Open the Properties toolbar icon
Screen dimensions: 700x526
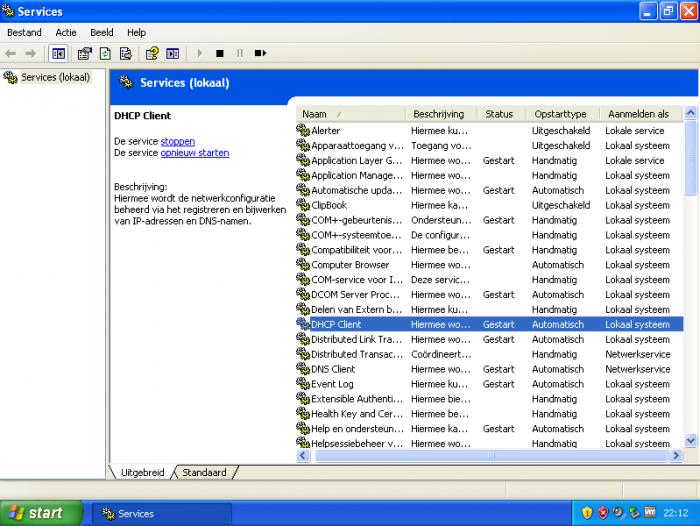point(84,54)
